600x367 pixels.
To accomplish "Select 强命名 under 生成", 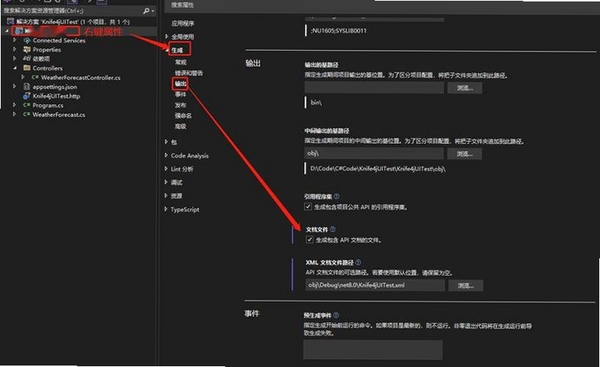I will [x=183, y=116].
